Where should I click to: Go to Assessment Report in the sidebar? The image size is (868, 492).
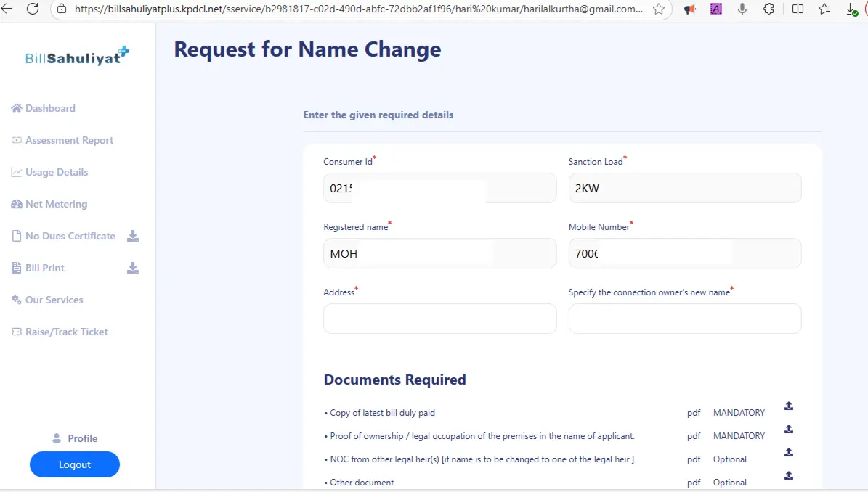pos(69,140)
